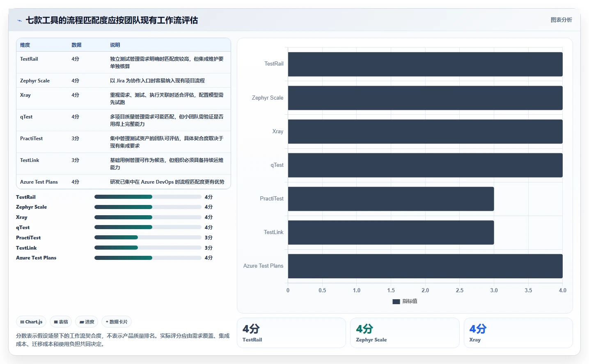Click the 说明 column header
589x364 pixels.
point(115,45)
